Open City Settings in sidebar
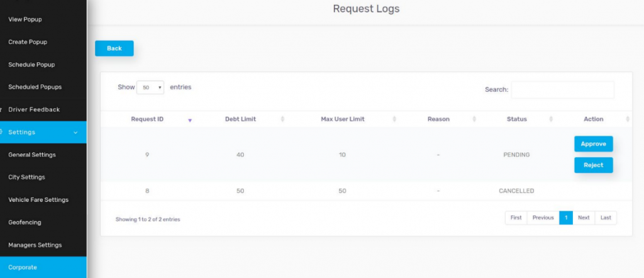 27,177
